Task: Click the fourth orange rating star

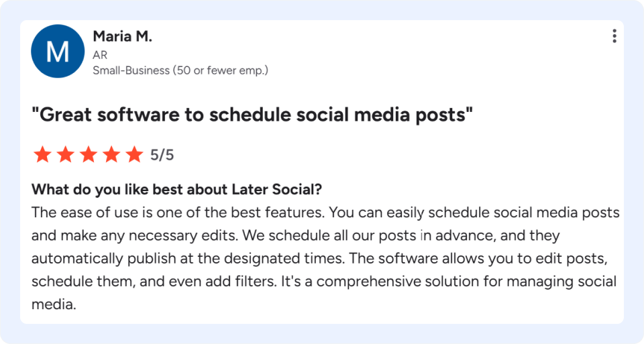Action: [111, 155]
